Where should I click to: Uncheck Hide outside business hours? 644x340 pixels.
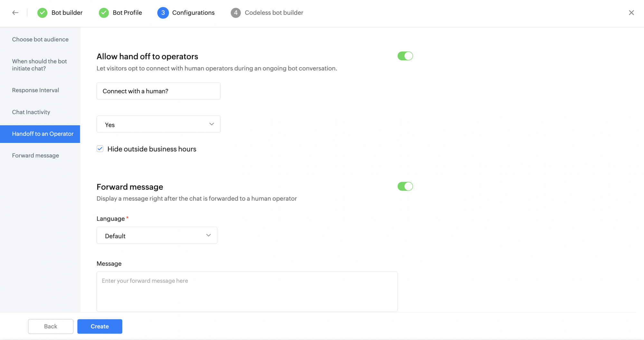click(100, 149)
